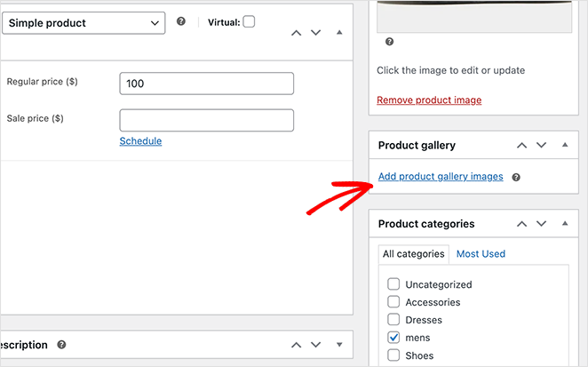Click help icon next to product type dropdown
The height and width of the screenshot is (367, 588).
(x=181, y=21)
